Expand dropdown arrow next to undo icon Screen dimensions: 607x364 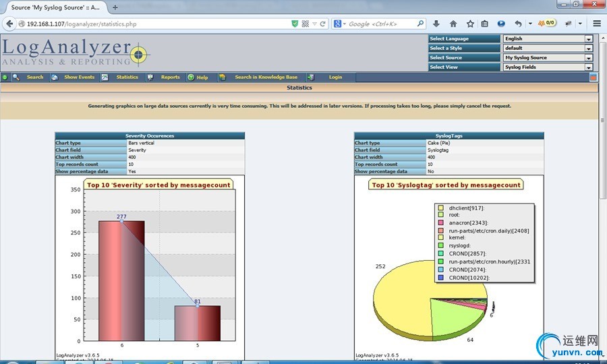tap(530, 24)
